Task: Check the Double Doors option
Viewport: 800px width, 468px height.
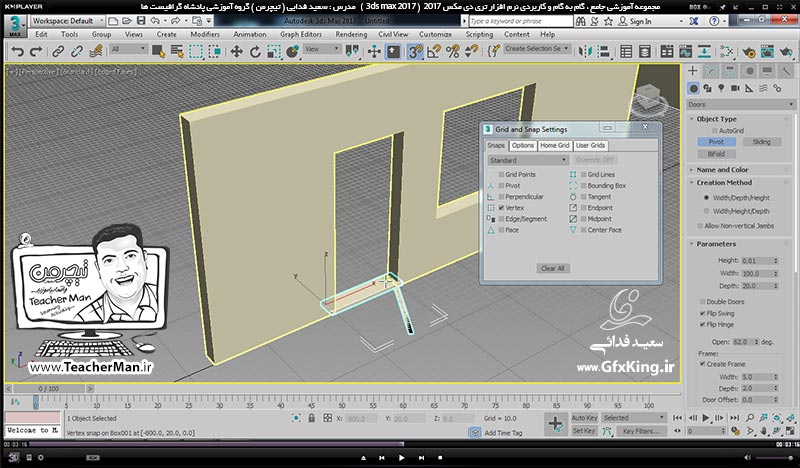Action: click(703, 302)
